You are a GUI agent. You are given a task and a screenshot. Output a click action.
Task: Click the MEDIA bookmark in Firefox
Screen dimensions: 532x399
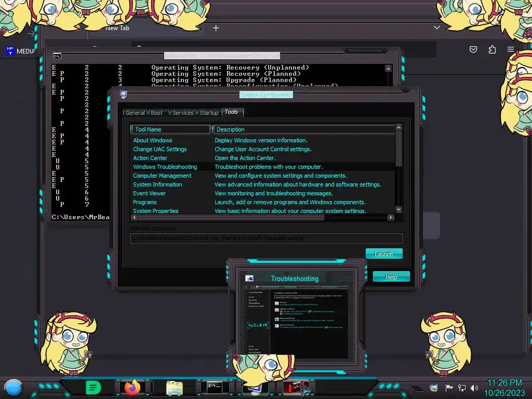(x=20, y=51)
